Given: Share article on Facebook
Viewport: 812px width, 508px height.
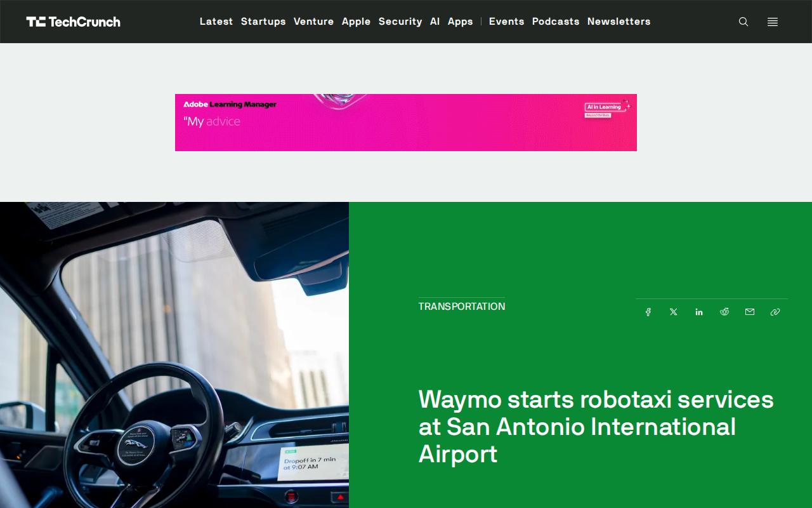Looking at the screenshot, I should coord(648,312).
